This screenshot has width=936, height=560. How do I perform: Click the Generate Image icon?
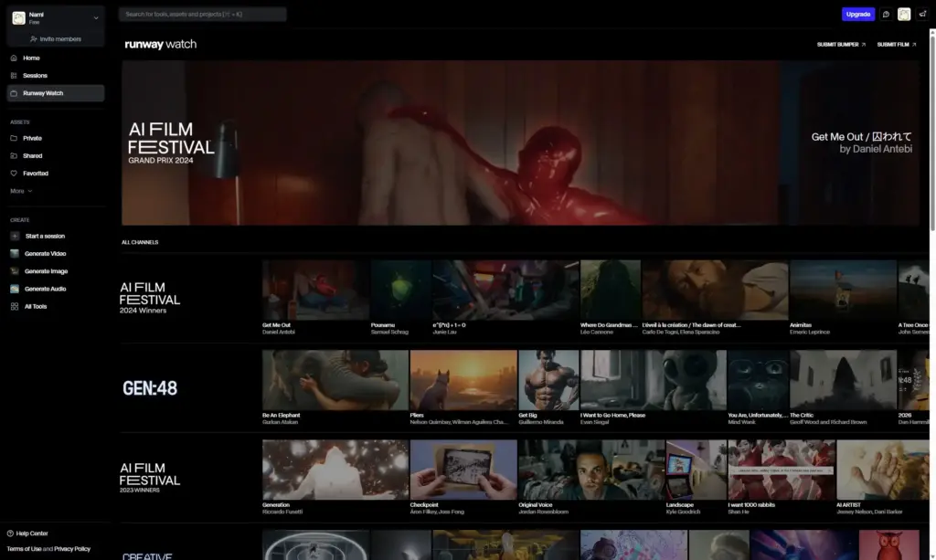pos(15,271)
